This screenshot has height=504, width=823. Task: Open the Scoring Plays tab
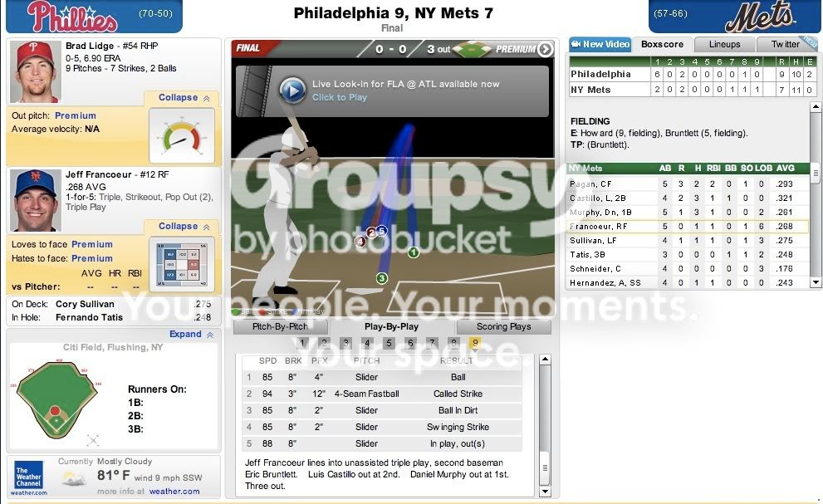point(504,326)
